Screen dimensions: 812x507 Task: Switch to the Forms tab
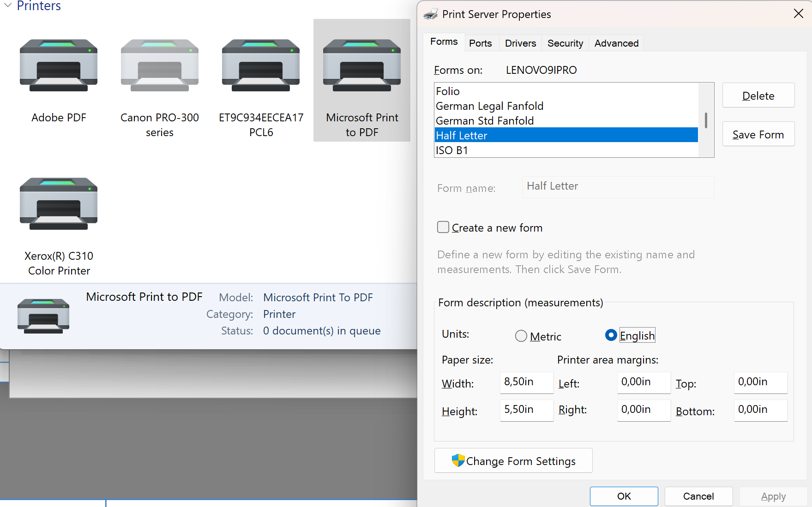(444, 42)
